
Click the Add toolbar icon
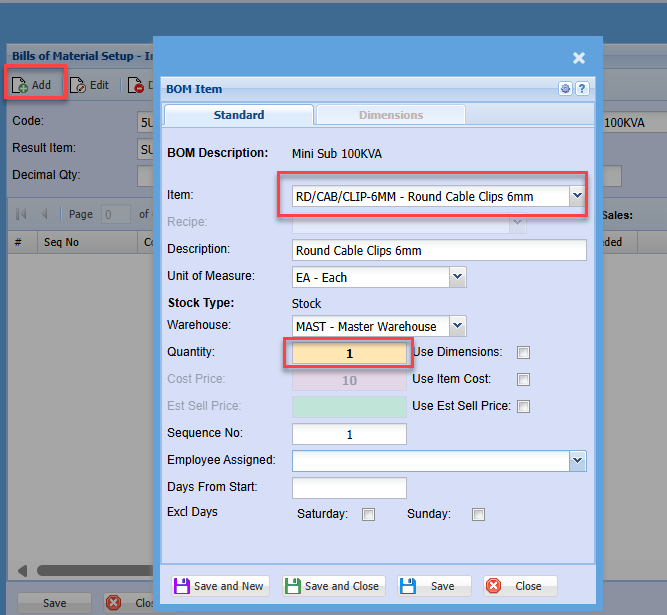click(20, 85)
